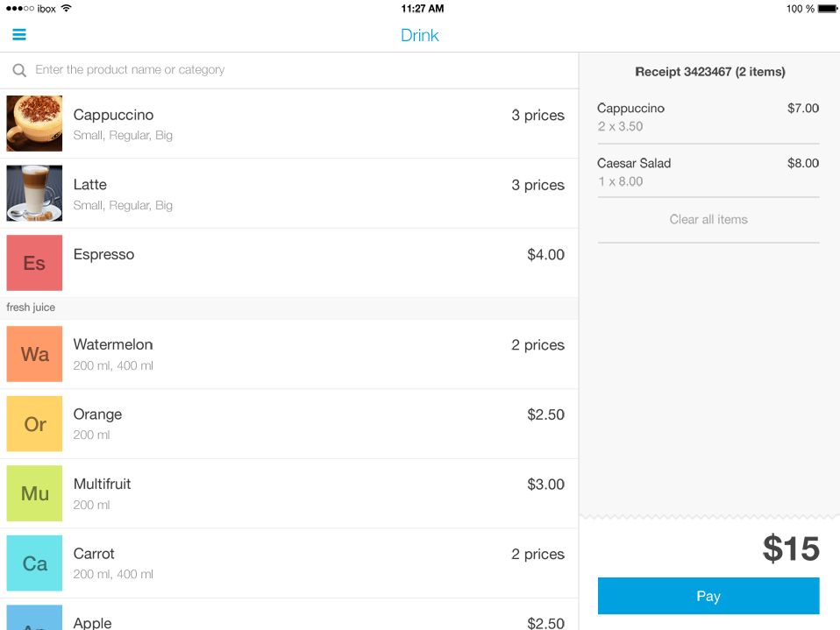Click the search magnifier icon
Screen dimensions: 840x630
(x=19, y=70)
